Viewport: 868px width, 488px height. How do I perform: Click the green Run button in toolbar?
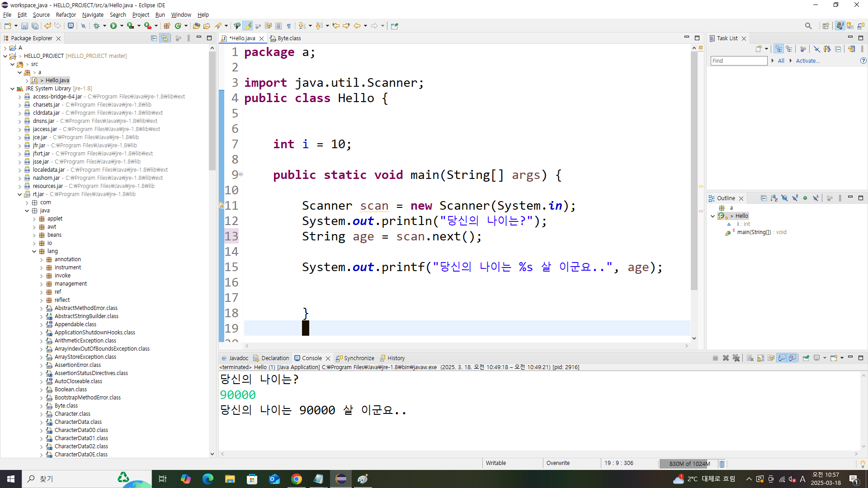[x=113, y=26]
